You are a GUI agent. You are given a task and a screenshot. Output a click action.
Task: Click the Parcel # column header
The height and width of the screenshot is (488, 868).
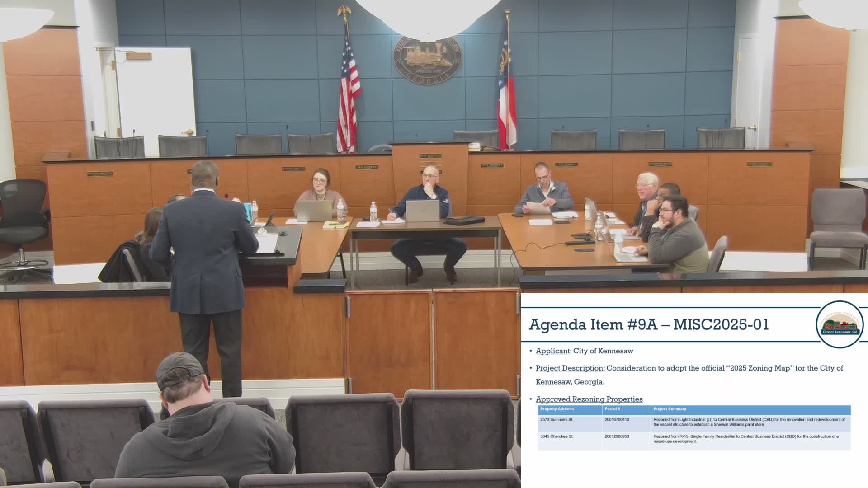(x=612, y=409)
